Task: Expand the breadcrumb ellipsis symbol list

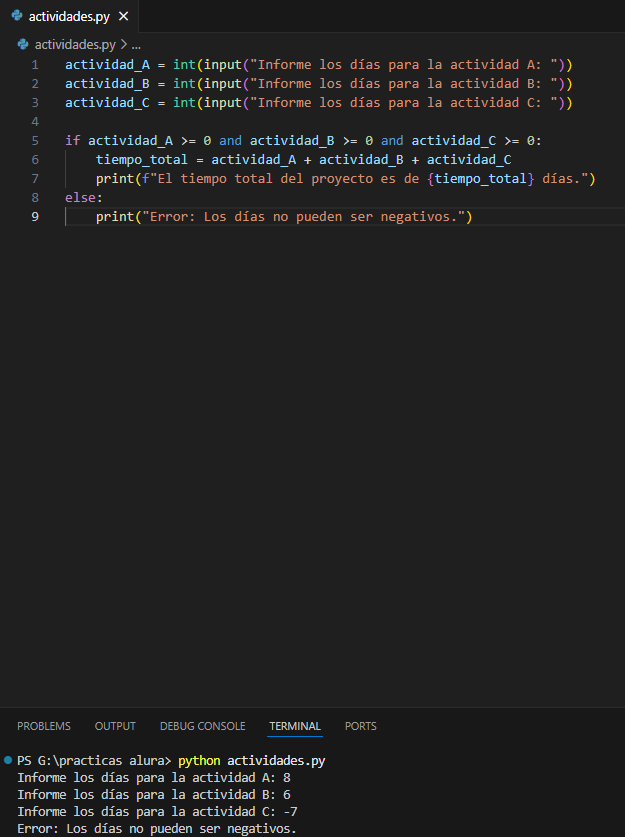Action: pyautogui.click(x=136, y=45)
